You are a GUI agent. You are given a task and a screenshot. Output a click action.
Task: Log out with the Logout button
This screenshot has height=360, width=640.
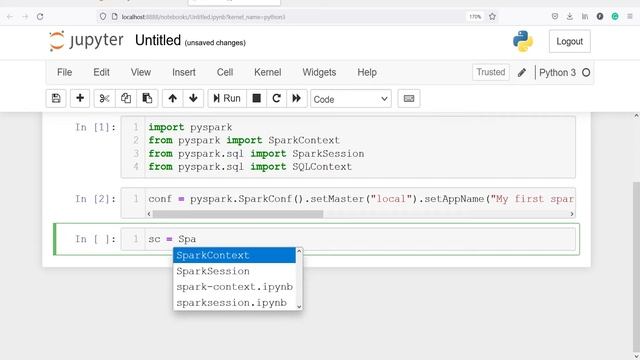click(569, 41)
